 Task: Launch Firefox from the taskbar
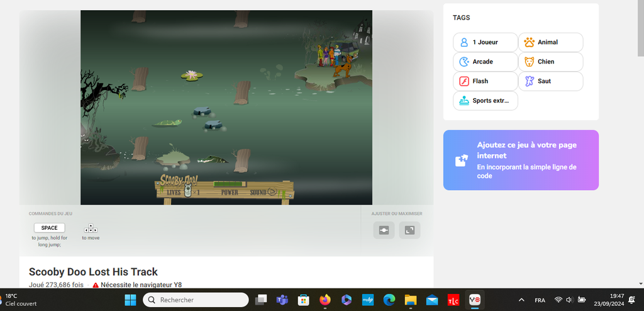325,300
